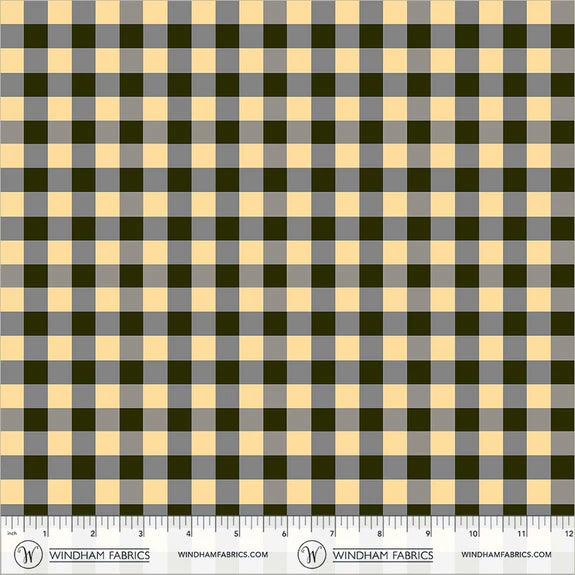Select the 5 inch ruler marker

[x=236, y=534]
